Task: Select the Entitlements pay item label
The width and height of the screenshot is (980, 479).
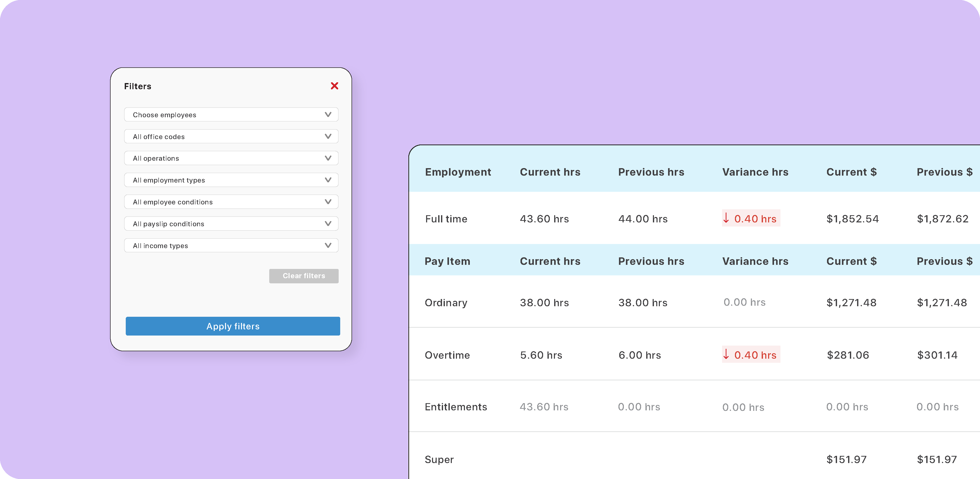Action: click(x=456, y=407)
